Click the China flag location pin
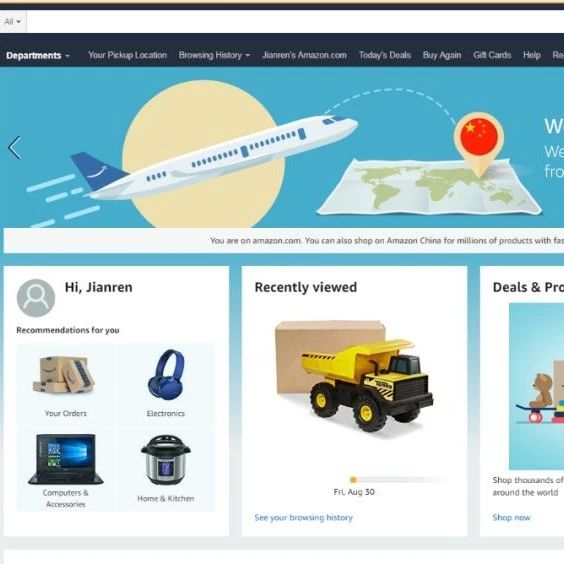Image resolution: width=564 pixels, height=564 pixels. [x=479, y=144]
